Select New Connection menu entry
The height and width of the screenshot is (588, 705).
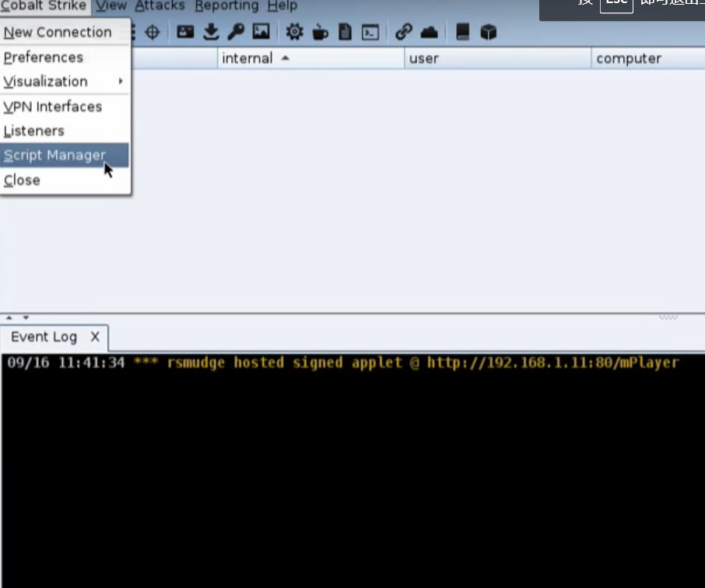click(65, 33)
